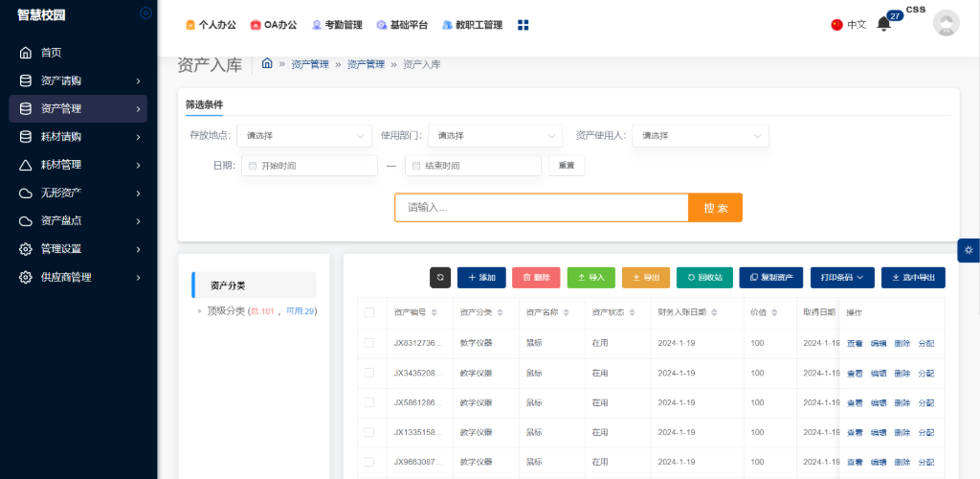Click the 复制资产 button
The height and width of the screenshot is (479, 980).
771,278
